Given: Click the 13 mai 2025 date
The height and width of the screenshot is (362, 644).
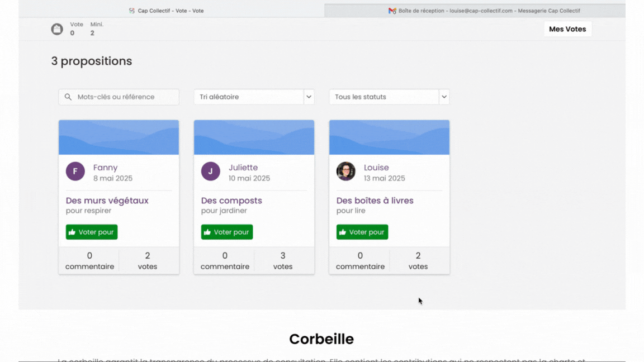Looking at the screenshot, I should 385,178.
